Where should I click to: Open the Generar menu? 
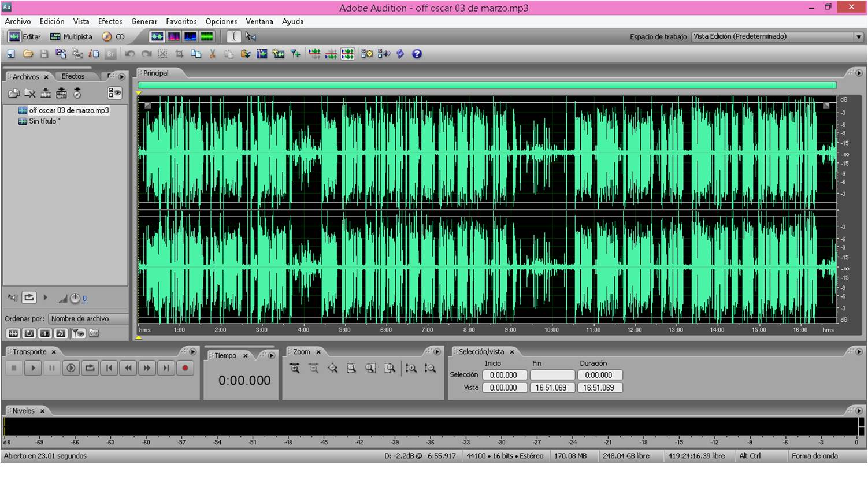pos(144,21)
